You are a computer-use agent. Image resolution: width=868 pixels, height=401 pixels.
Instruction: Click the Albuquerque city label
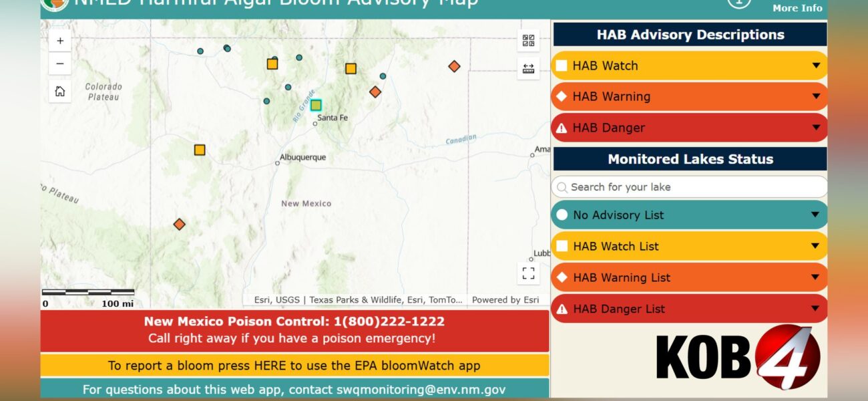[x=303, y=157]
